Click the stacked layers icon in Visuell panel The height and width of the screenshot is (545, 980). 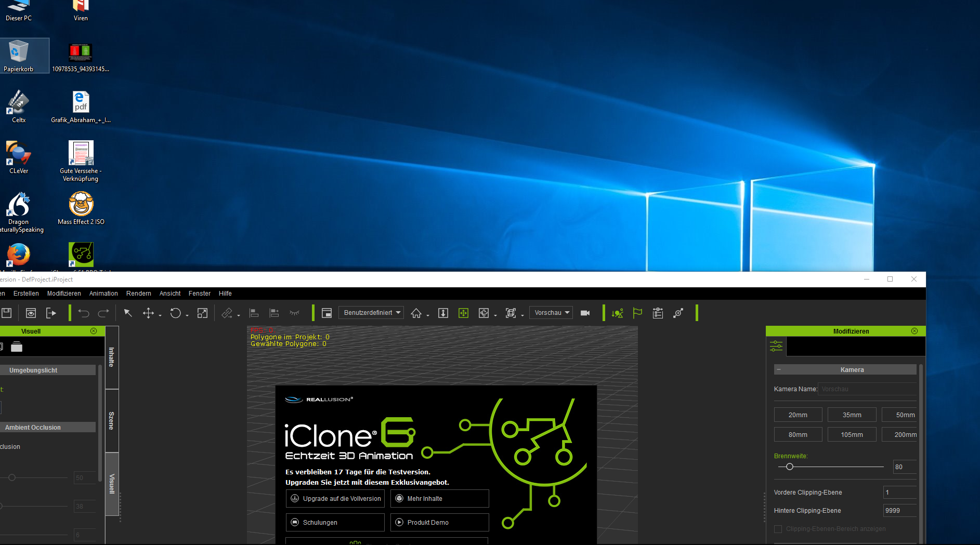click(x=17, y=347)
